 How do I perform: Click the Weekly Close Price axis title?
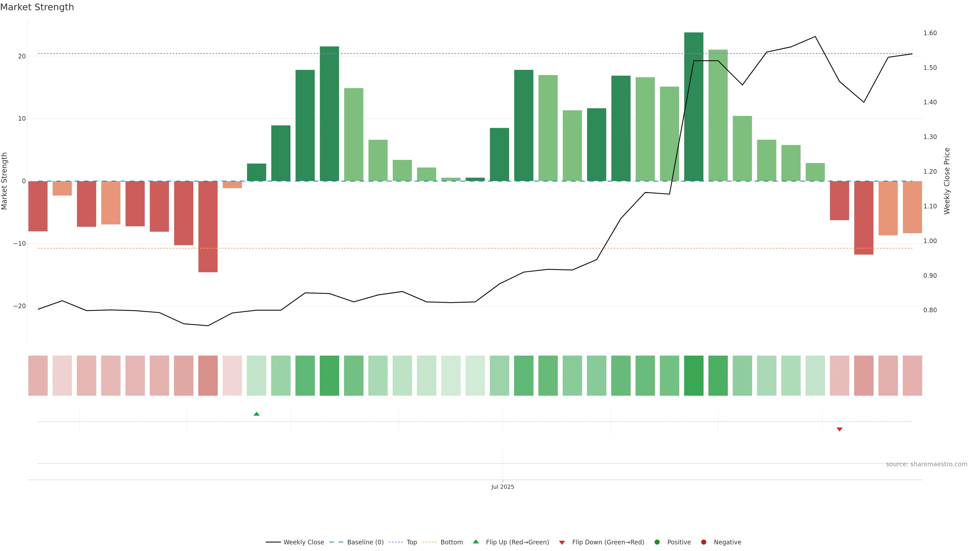pos(947,181)
